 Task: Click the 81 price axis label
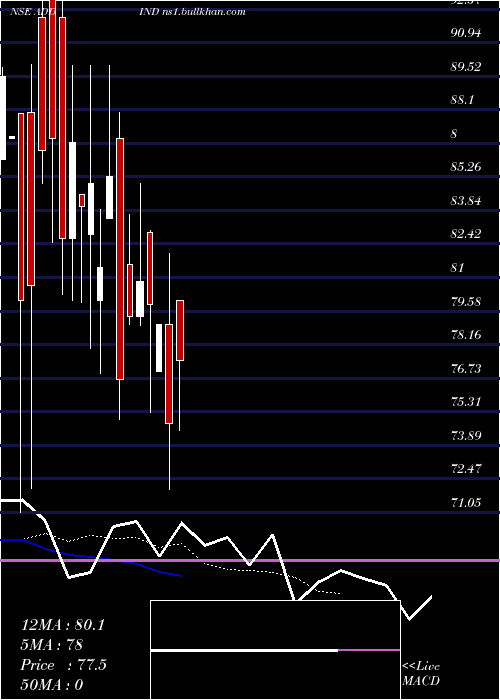458,268
